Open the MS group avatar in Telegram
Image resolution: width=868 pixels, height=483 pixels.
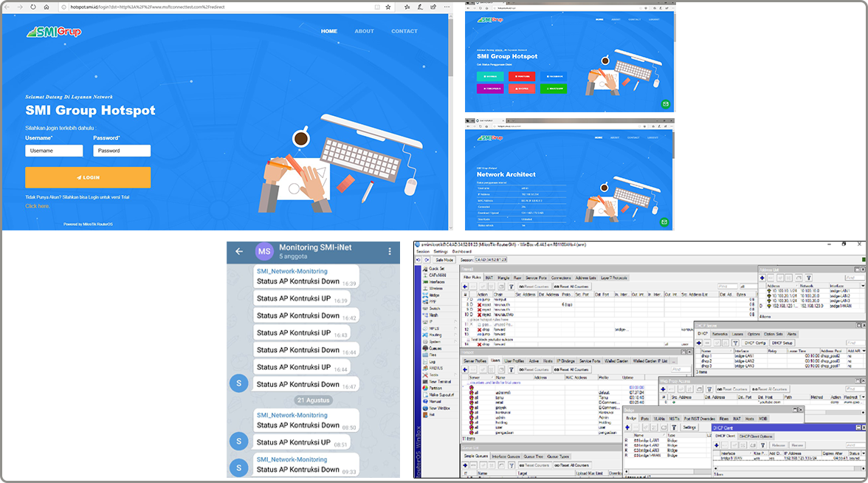264,251
